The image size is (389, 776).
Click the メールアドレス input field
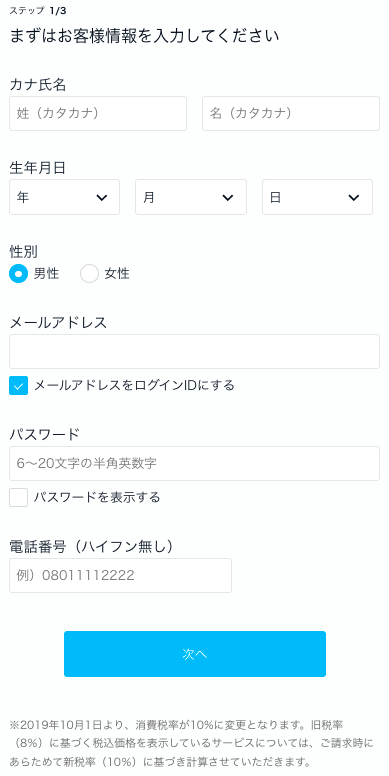[x=194, y=351]
